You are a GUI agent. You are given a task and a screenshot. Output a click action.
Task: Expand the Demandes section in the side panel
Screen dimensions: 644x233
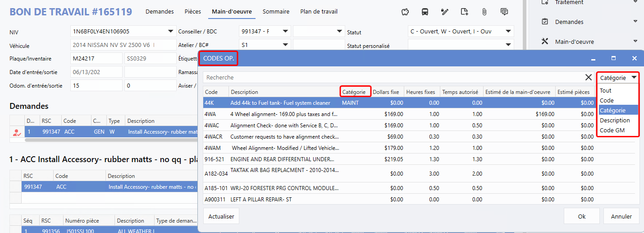pyautogui.click(x=635, y=22)
